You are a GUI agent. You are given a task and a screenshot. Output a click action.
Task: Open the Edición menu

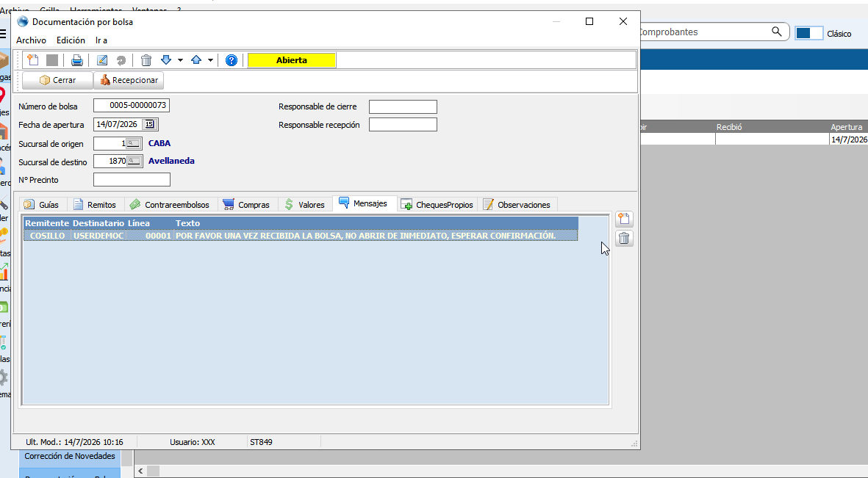pos(71,40)
